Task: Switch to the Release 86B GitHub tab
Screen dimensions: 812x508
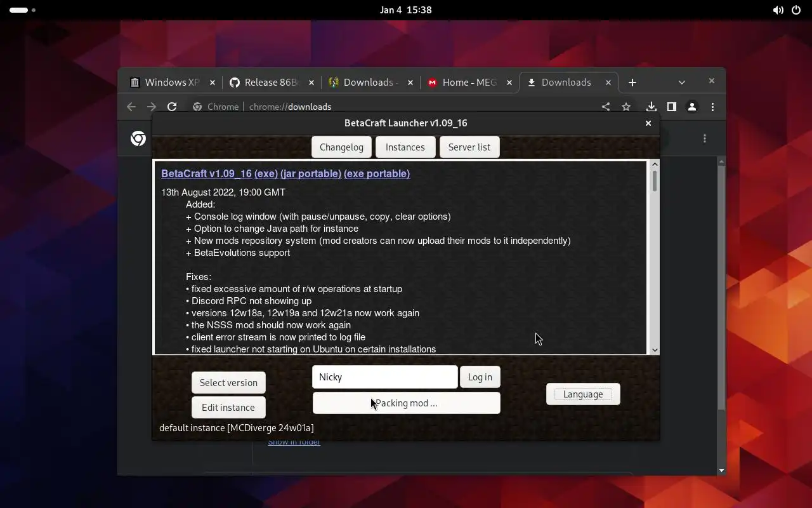Action: [272, 83]
